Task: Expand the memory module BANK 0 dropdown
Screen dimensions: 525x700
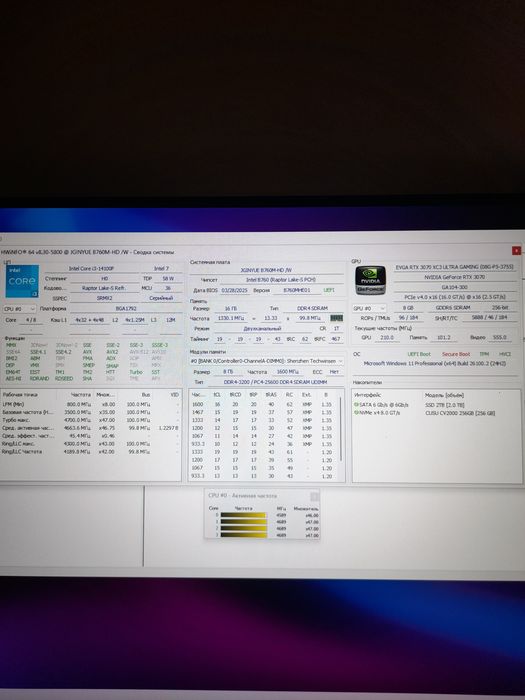Action: coord(267,361)
